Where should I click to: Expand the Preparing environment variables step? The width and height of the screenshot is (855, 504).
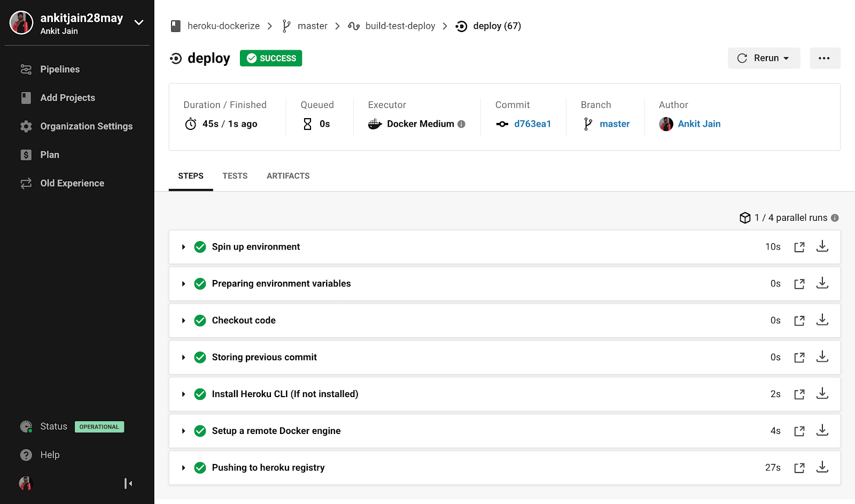183,284
